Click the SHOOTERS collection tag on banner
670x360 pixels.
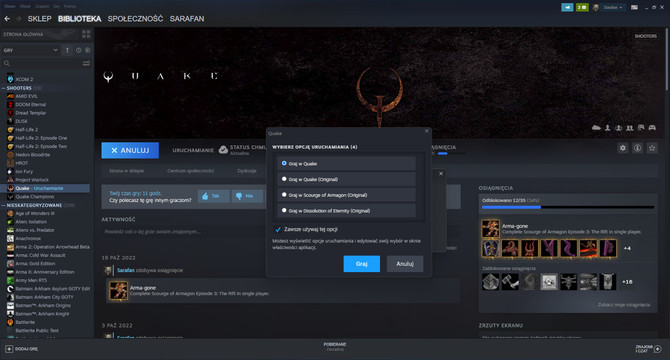coord(645,36)
